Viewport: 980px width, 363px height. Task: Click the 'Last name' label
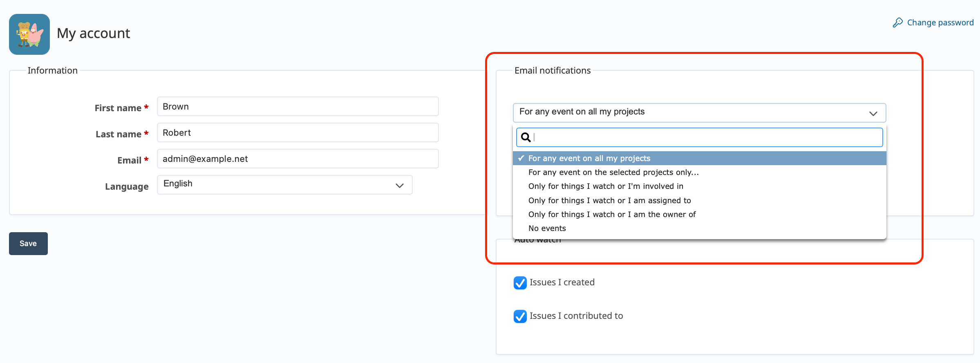[119, 134]
